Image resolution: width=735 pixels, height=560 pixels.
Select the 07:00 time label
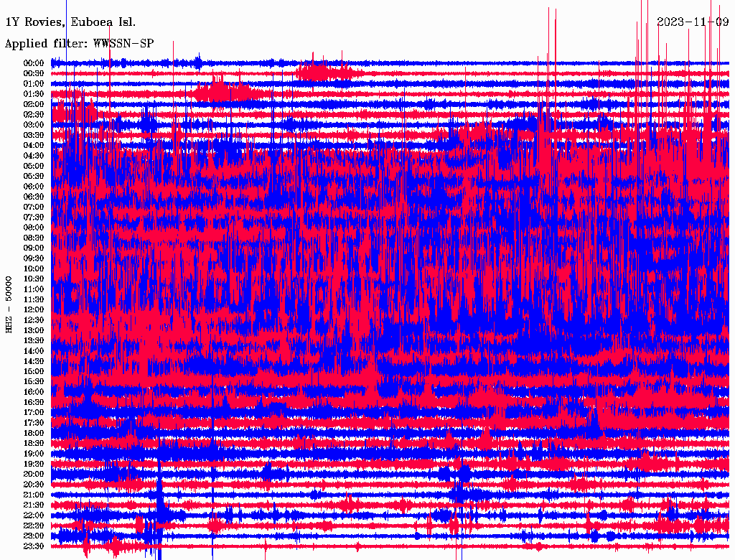(34, 207)
